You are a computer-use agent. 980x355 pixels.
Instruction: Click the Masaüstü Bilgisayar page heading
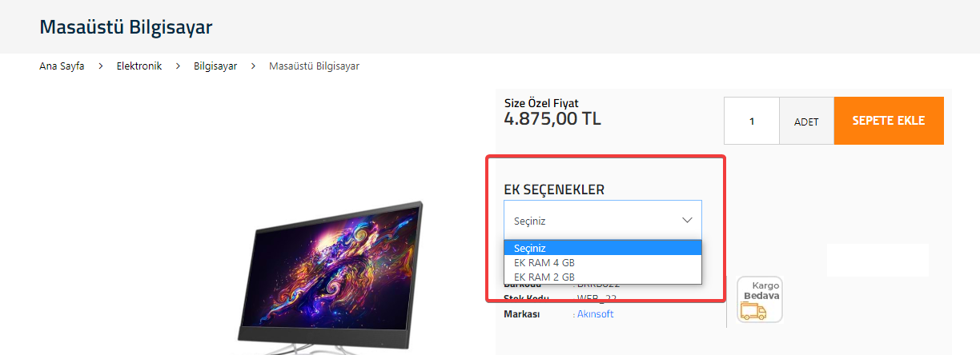[126, 27]
